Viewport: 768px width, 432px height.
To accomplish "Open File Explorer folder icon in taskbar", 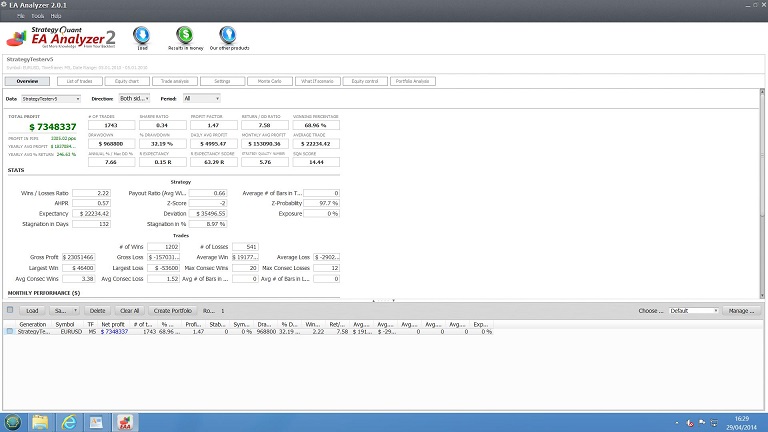I will [40, 421].
